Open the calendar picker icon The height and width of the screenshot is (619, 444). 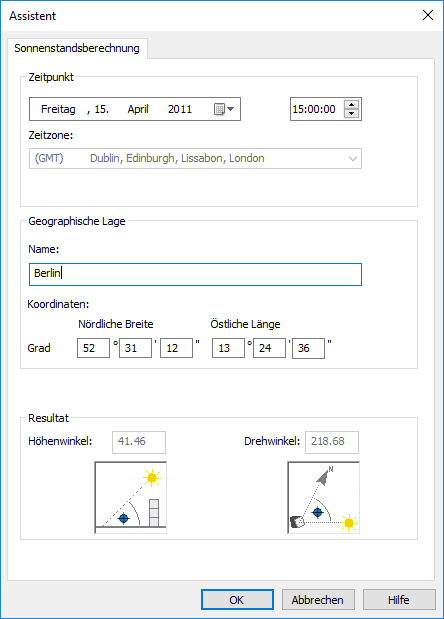[224, 109]
